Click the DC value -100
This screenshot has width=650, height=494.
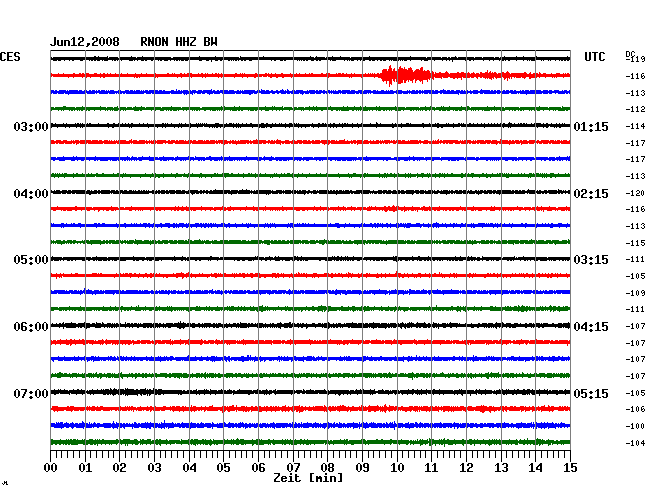coord(635,426)
